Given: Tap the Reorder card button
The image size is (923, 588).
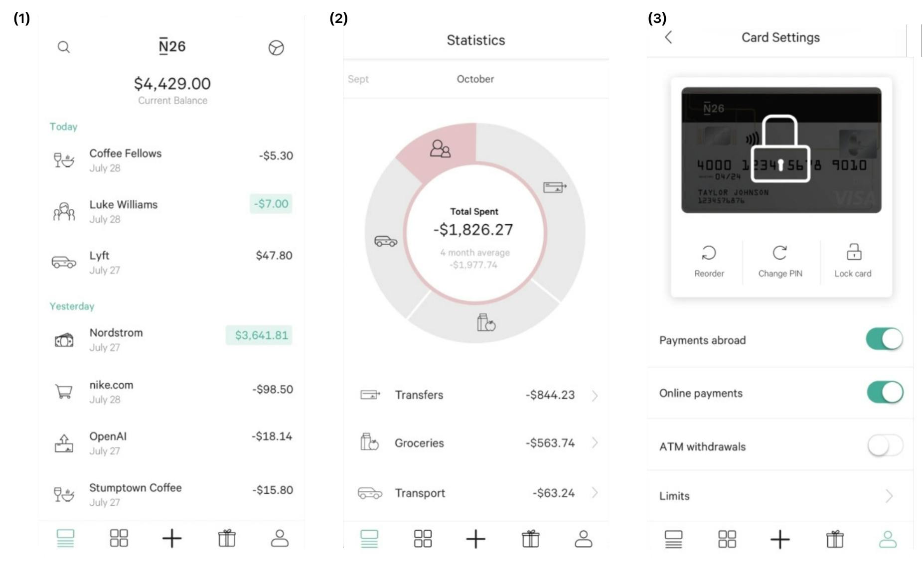Looking at the screenshot, I should click(x=709, y=262).
